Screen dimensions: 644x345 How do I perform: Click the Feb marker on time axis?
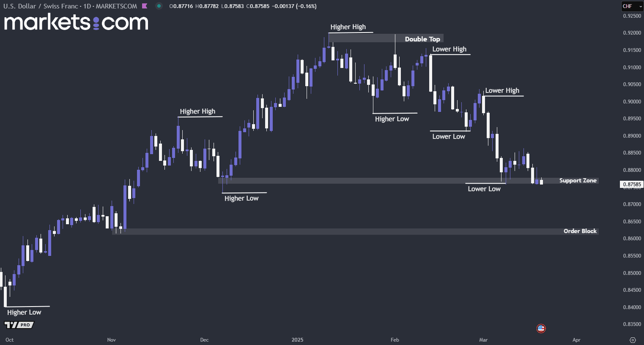[x=395, y=340]
